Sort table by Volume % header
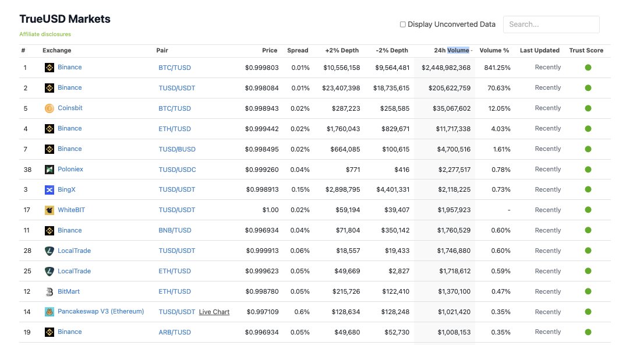644x345 pixels. pyautogui.click(x=494, y=50)
